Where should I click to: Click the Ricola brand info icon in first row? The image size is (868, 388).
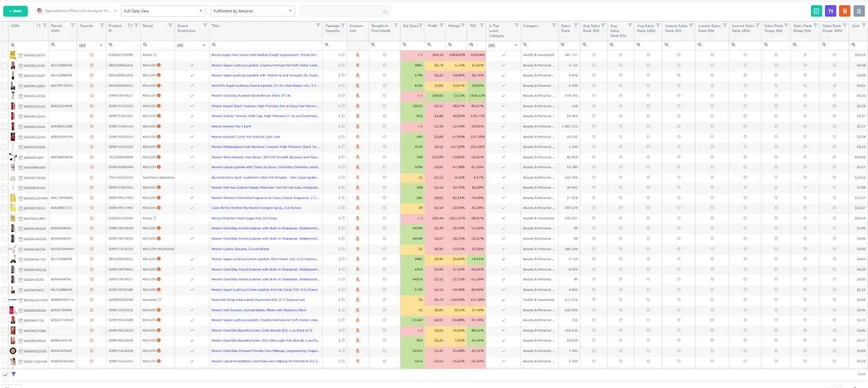click(x=154, y=55)
